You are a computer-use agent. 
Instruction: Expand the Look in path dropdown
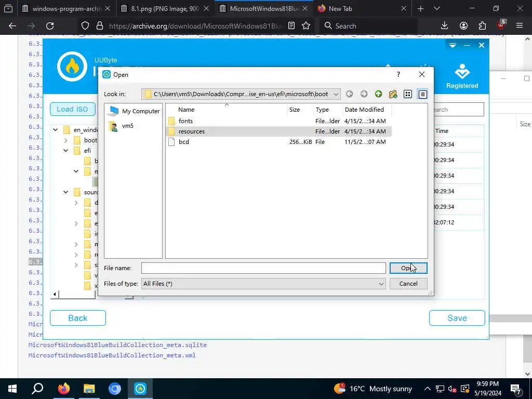336,94
